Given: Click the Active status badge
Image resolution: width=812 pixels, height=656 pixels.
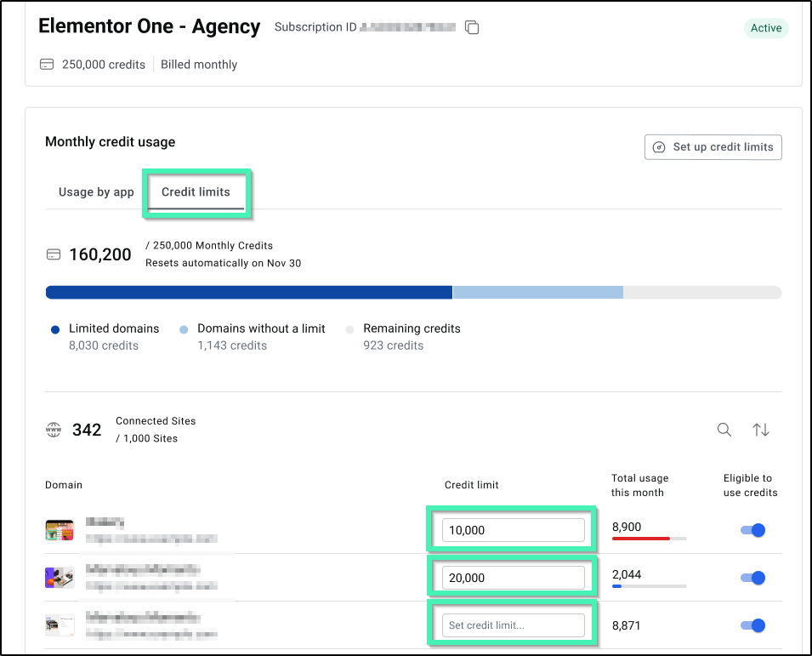Looking at the screenshot, I should pos(766,28).
